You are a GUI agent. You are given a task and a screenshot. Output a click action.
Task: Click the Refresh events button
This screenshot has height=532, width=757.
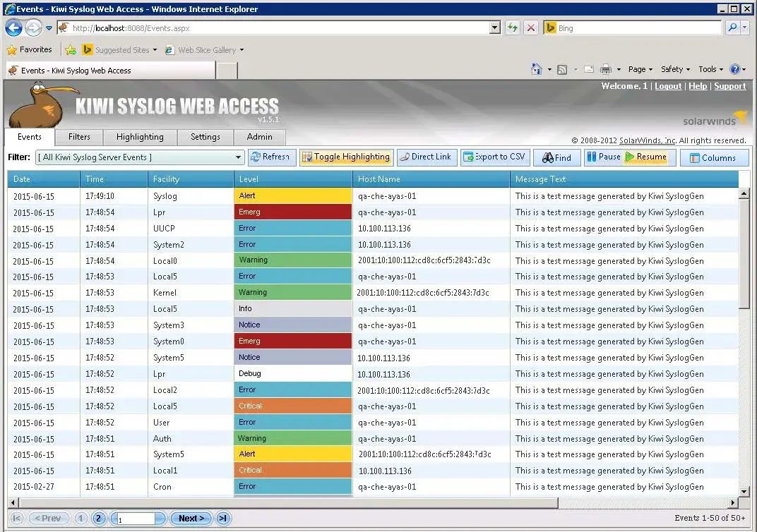pos(272,157)
